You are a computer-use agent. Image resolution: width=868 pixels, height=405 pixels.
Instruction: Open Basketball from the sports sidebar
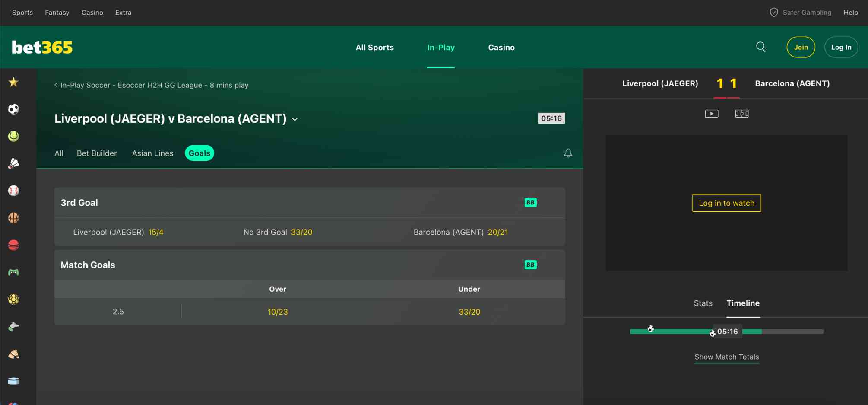(13, 218)
